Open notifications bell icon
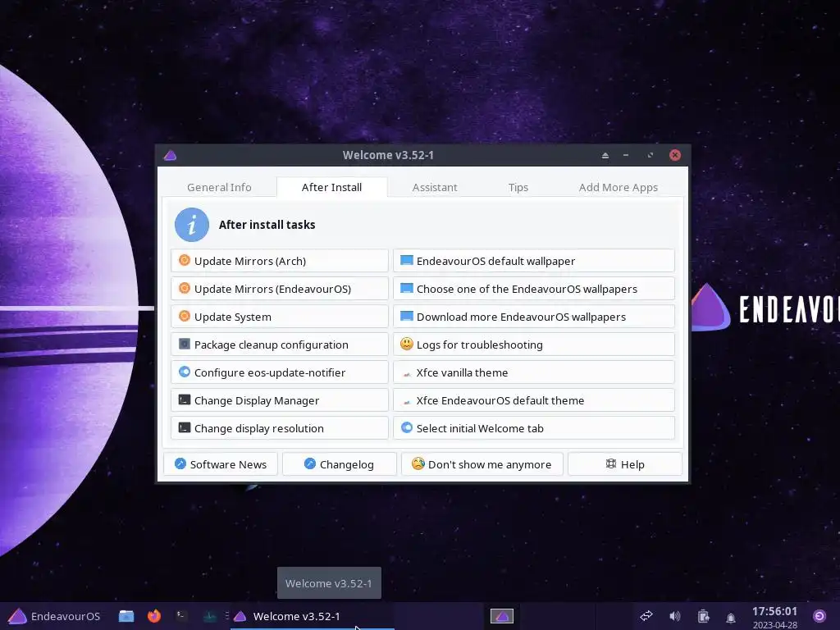This screenshot has height=630, width=840. (x=731, y=617)
